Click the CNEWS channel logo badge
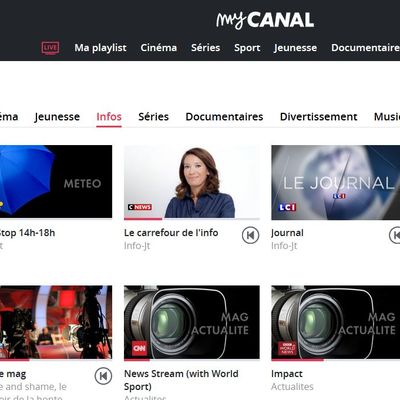 point(140,207)
